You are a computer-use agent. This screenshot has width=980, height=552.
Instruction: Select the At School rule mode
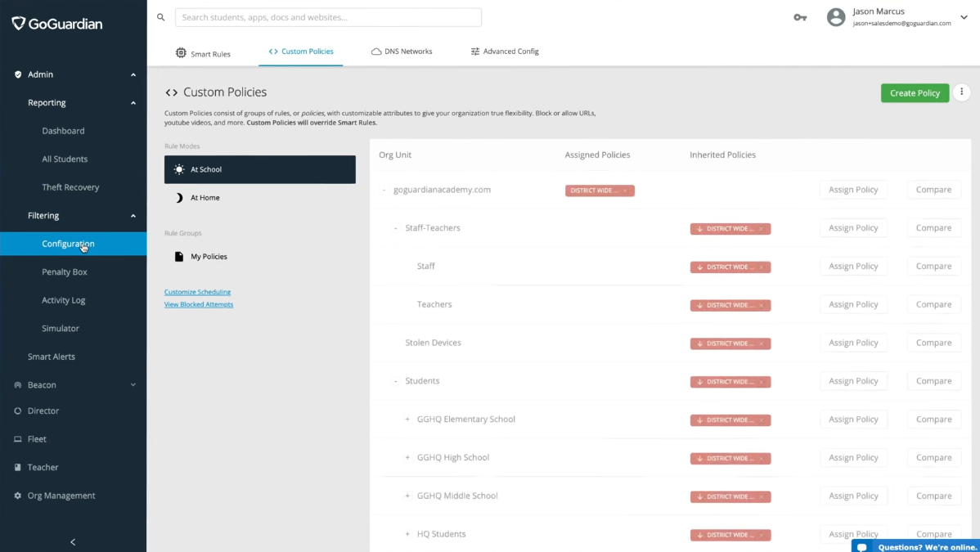(x=259, y=169)
